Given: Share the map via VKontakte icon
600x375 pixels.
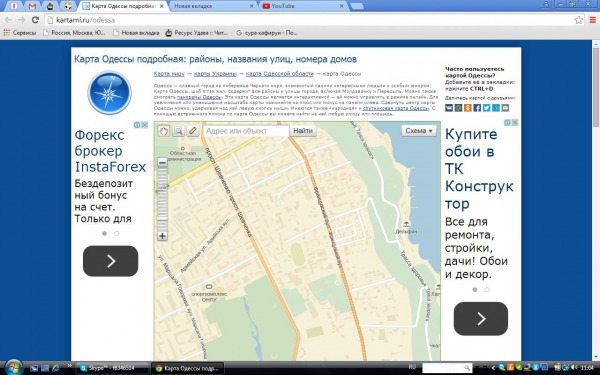Looking at the screenshot, I should tap(449, 108).
